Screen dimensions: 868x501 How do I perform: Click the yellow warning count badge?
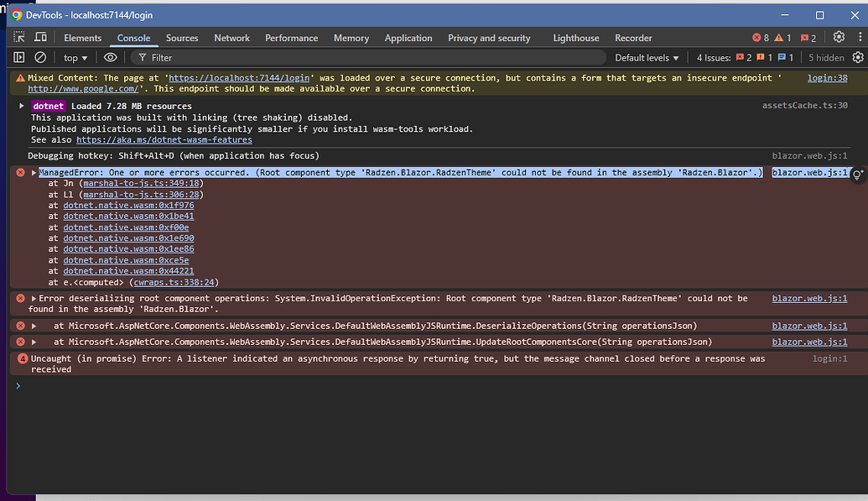[780, 37]
